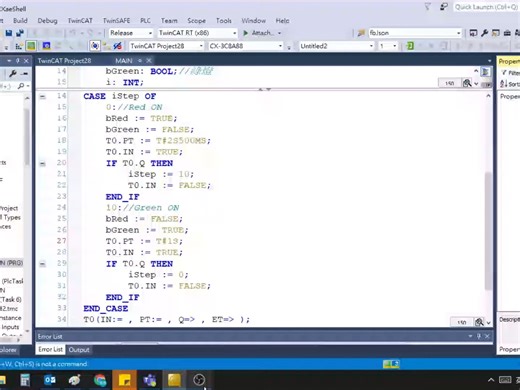
Task: Click the Find in Files folder icon
Action: pos(361,33)
